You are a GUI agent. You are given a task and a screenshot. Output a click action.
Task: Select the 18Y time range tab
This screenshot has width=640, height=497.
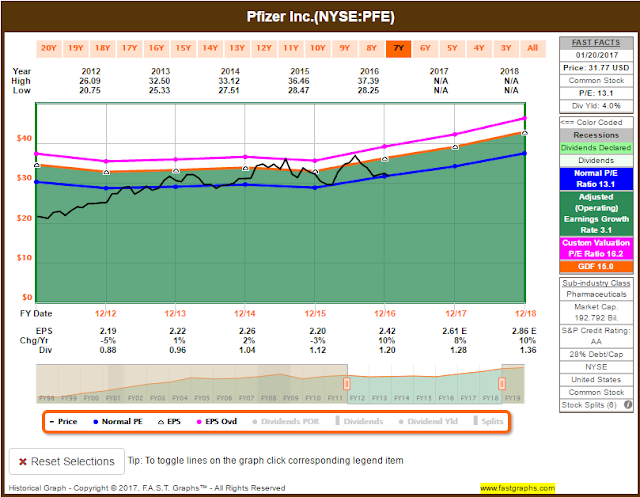[x=102, y=48]
